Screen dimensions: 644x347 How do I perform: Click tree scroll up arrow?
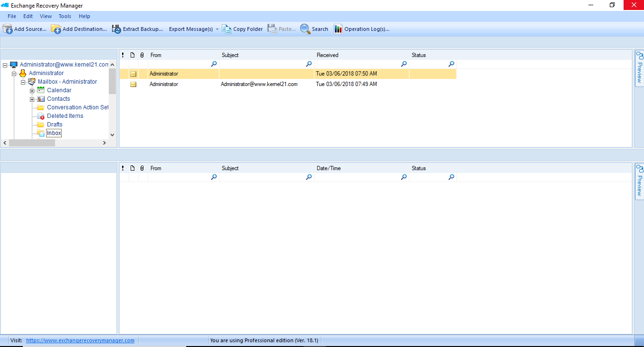point(113,64)
